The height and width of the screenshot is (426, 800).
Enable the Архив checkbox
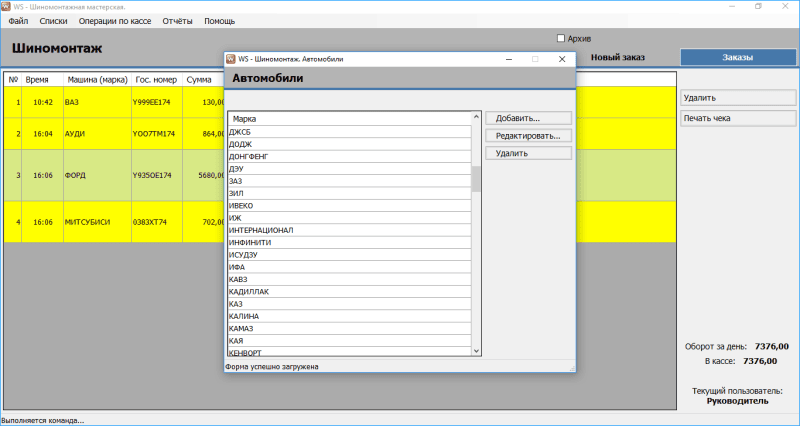(x=561, y=38)
